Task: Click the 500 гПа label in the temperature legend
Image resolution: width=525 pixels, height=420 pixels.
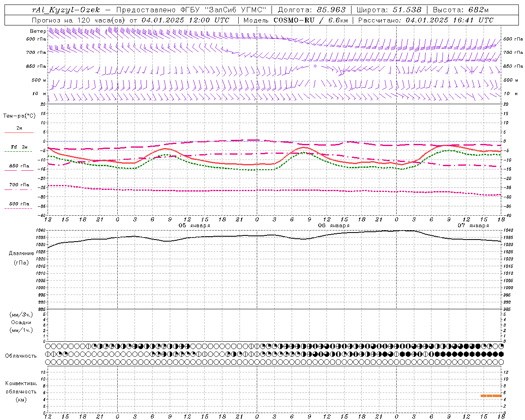Action: [x=19, y=204]
